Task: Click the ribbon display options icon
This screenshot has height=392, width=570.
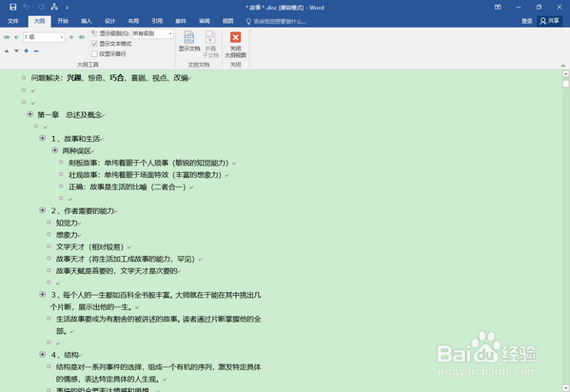Action: tap(498, 7)
